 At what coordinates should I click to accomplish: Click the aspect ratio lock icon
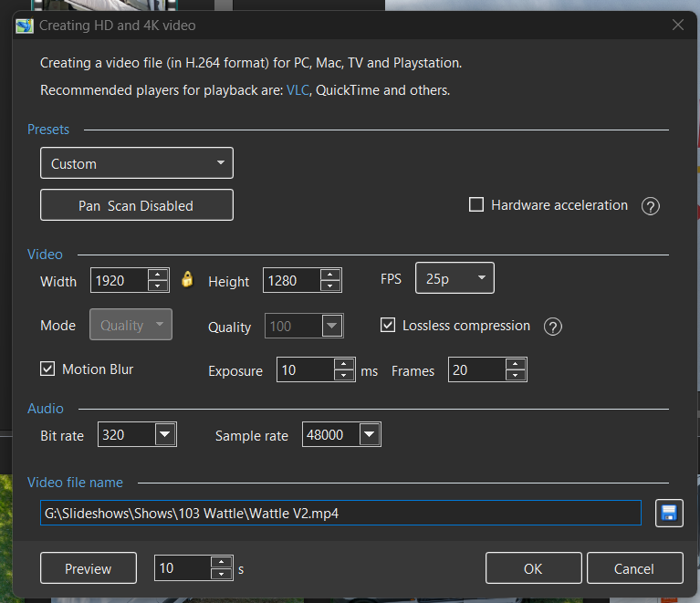click(x=187, y=280)
